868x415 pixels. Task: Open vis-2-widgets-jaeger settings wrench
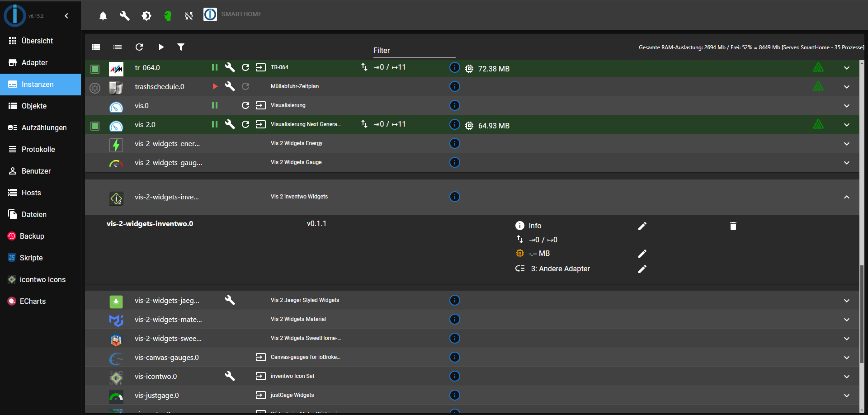coord(230,300)
